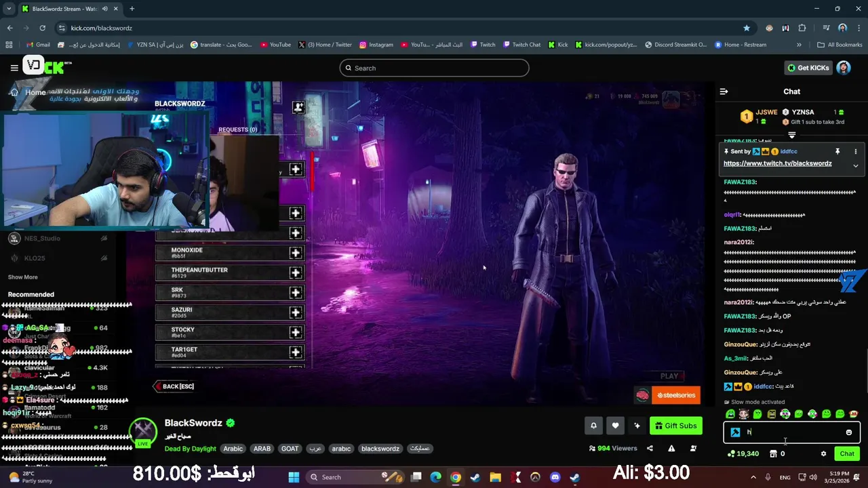Click the Dead By Daylight category link

pyautogui.click(x=190, y=449)
